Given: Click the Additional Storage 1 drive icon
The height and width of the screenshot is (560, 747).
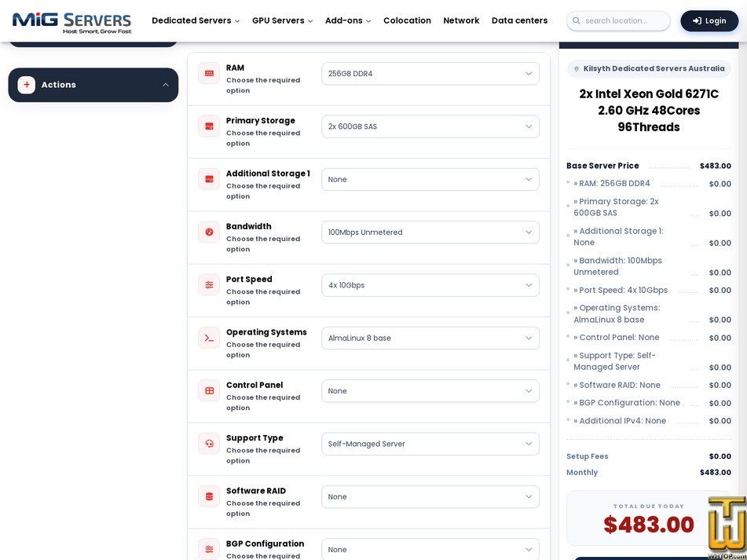Looking at the screenshot, I should pyautogui.click(x=209, y=179).
